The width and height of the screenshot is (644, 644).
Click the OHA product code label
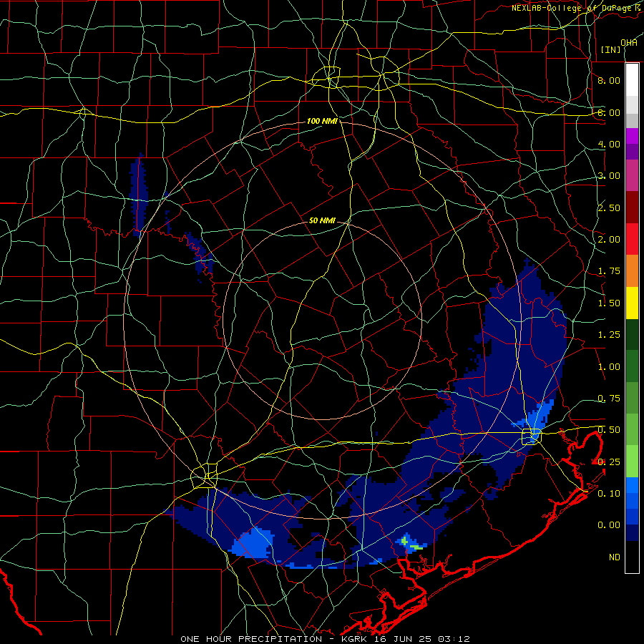coord(629,43)
